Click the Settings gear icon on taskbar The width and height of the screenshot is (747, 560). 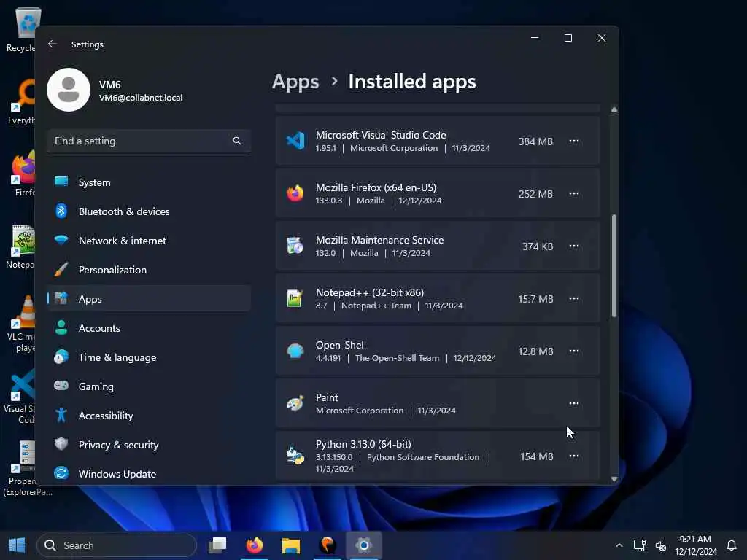pos(363,545)
